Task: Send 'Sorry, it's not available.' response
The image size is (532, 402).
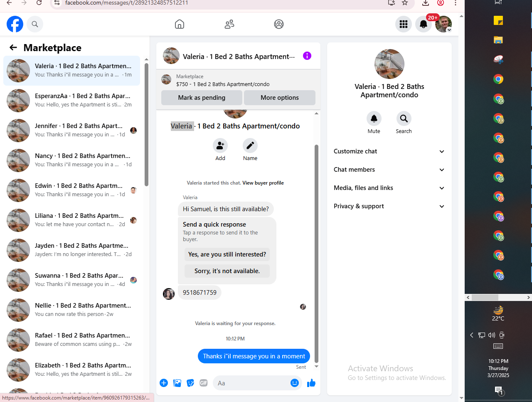Action: [227, 271]
